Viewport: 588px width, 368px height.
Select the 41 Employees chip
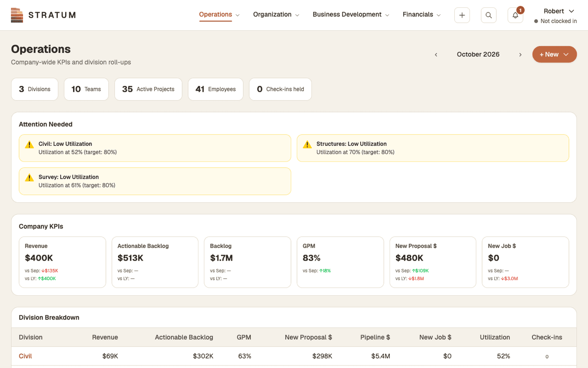[x=216, y=89]
